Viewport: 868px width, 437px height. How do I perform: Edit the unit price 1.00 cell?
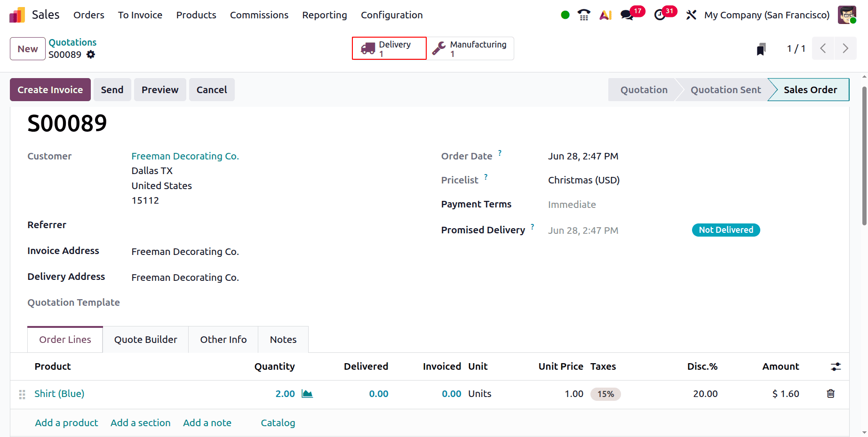pos(574,394)
